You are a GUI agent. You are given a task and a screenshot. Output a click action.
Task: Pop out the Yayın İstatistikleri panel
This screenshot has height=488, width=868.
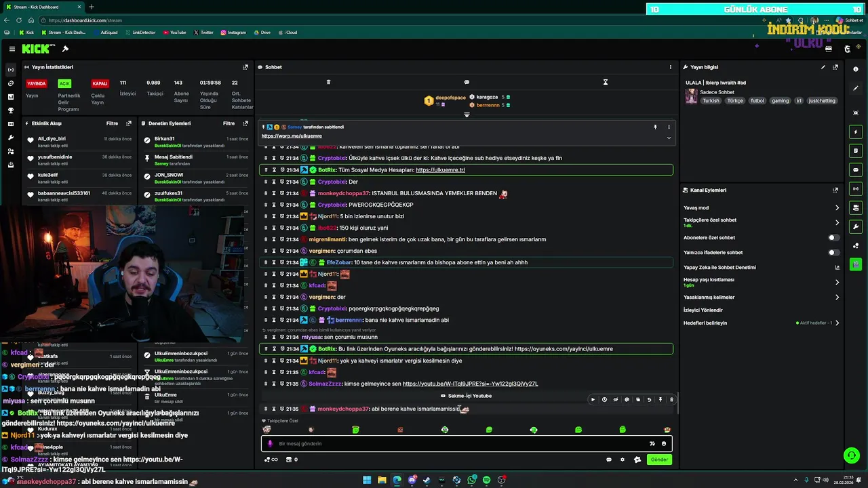pyautogui.click(x=245, y=67)
